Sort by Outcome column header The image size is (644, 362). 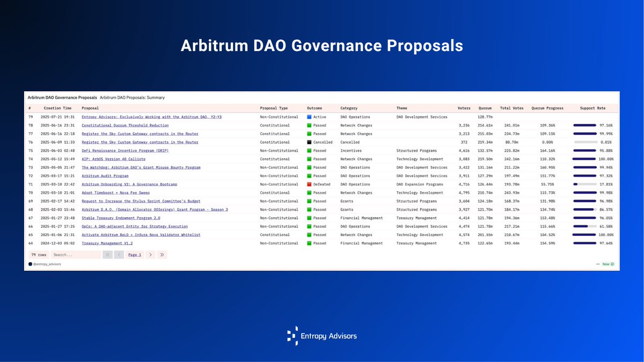[x=314, y=108]
